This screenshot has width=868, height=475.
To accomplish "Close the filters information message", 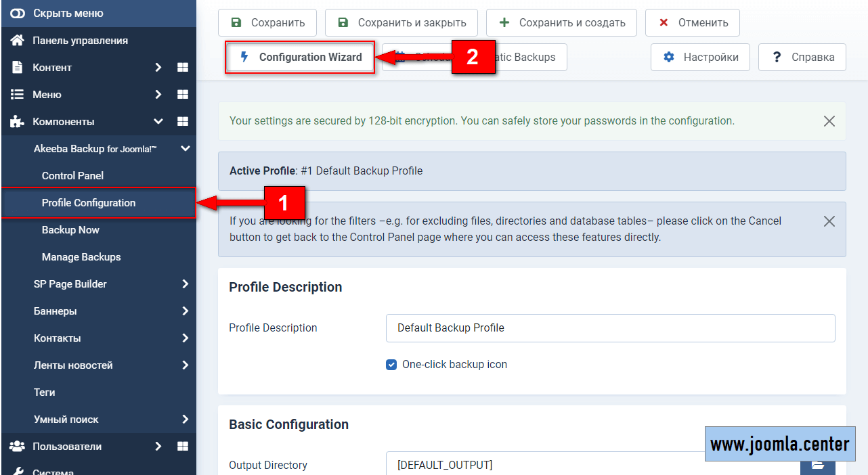I will (829, 221).
